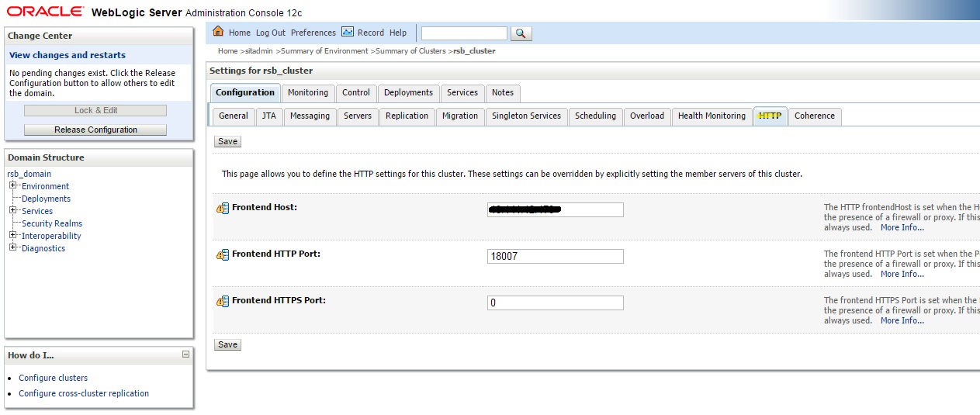Expand the Interoperability tree node
The height and width of the screenshot is (415, 980).
(x=12, y=236)
